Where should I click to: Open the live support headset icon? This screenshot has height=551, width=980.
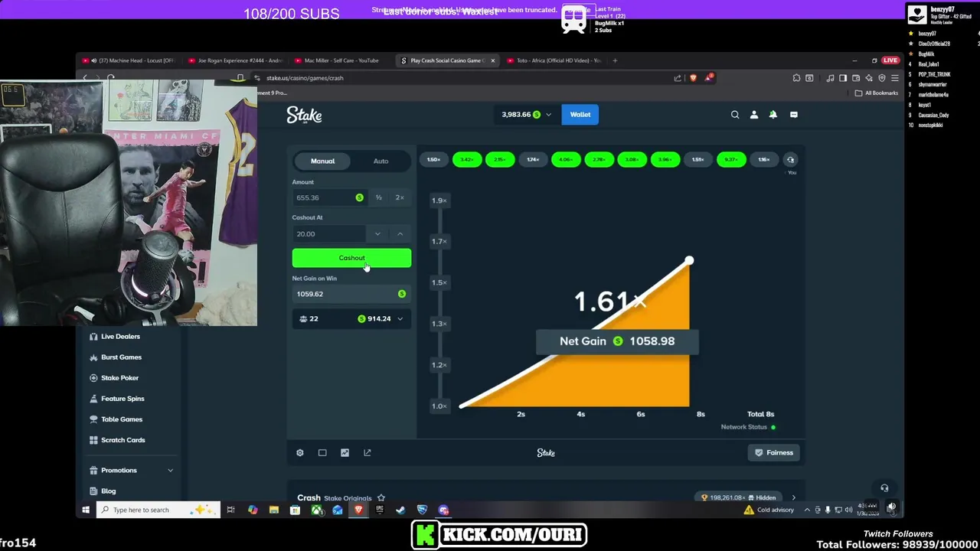[x=884, y=488]
